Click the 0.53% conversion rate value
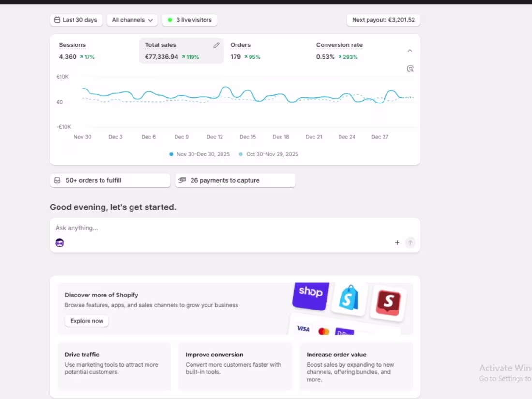Viewport: 532px width, 399px height. click(325, 57)
